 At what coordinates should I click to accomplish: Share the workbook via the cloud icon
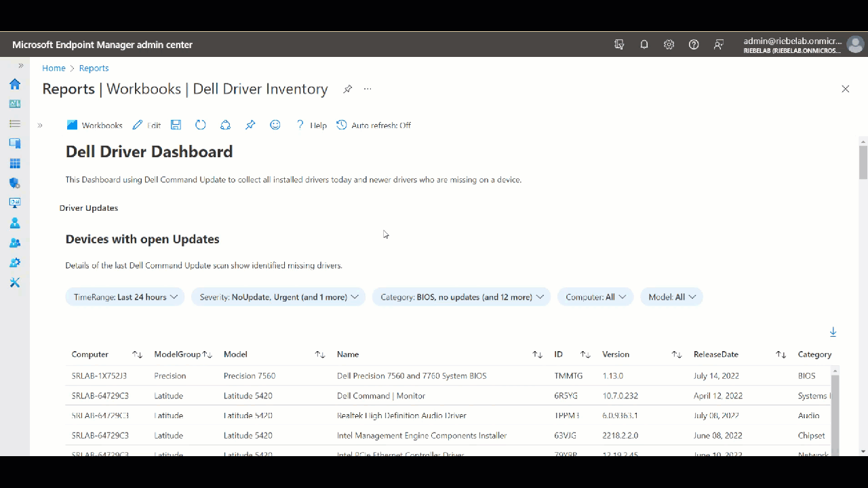(225, 125)
